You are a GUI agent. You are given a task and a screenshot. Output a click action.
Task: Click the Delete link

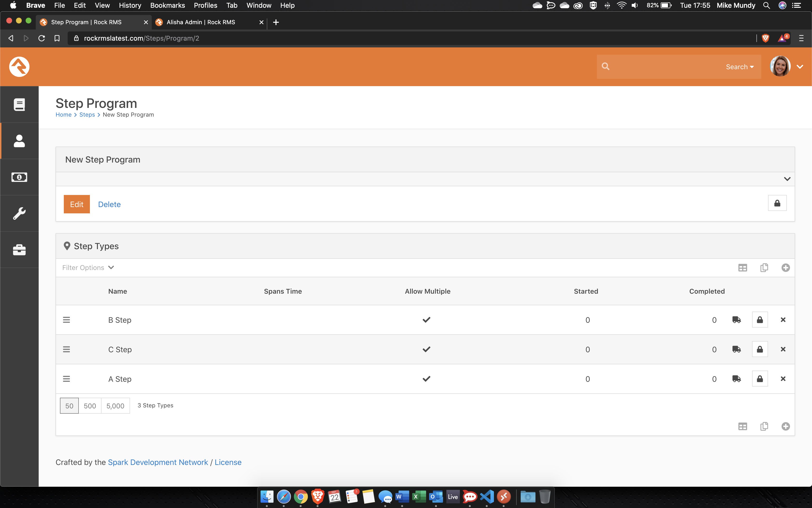pyautogui.click(x=109, y=204)
